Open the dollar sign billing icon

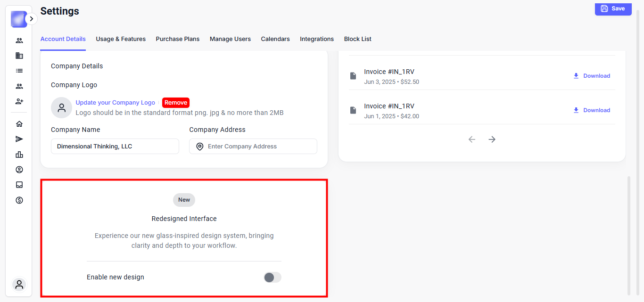[19, 200]
